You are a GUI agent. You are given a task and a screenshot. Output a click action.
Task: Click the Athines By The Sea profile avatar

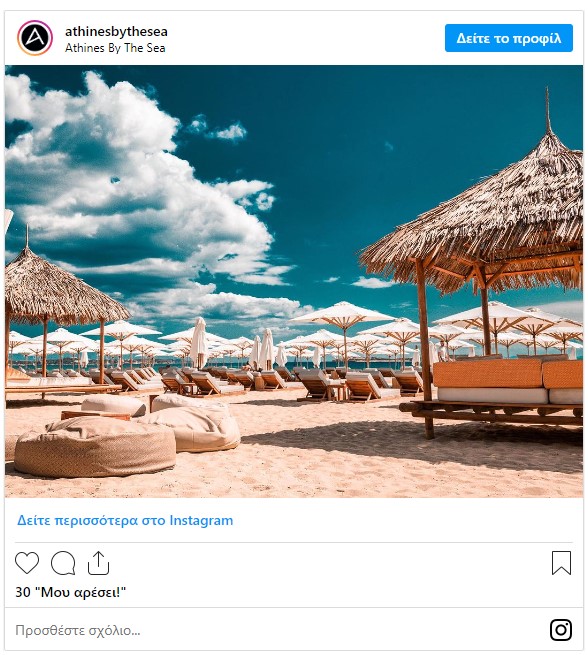[x=35, y=38]
